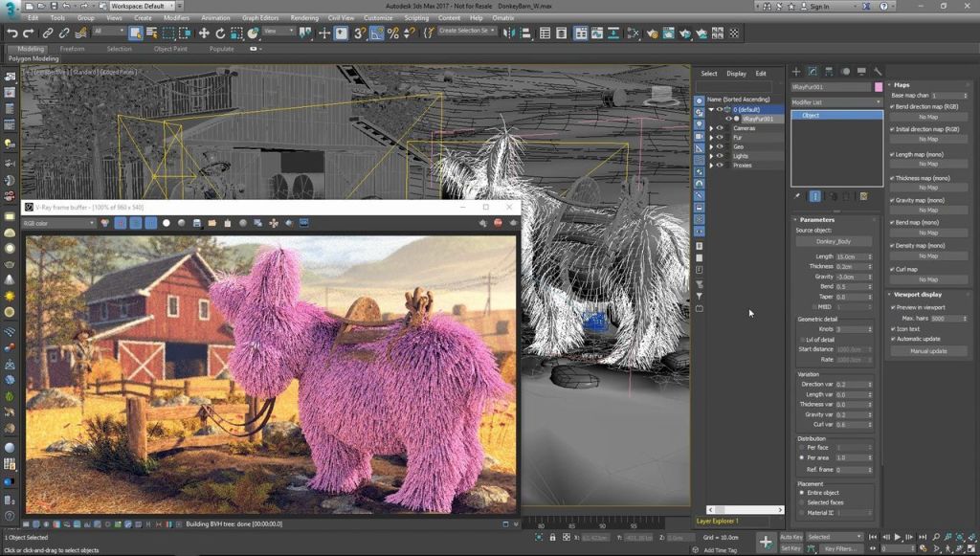The width and height of the screenshot is (980, 556).
Task: Open the Create command panel tab
Action: click(796, 72)
